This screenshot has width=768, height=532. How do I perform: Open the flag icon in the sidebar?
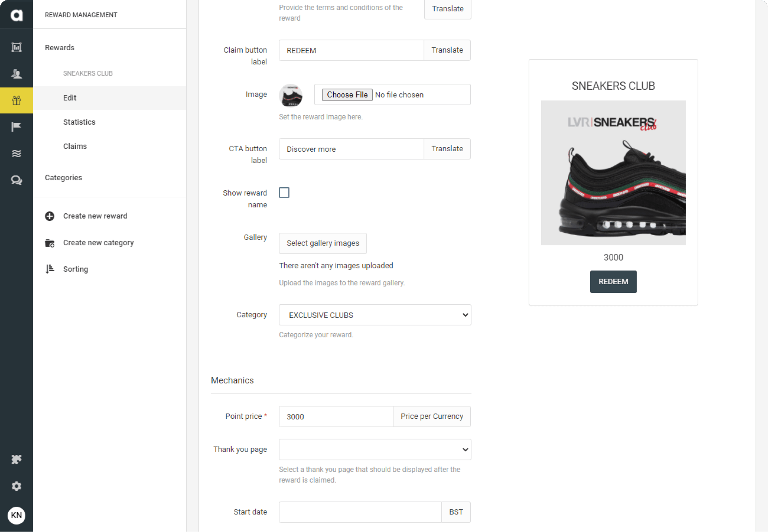17,127
